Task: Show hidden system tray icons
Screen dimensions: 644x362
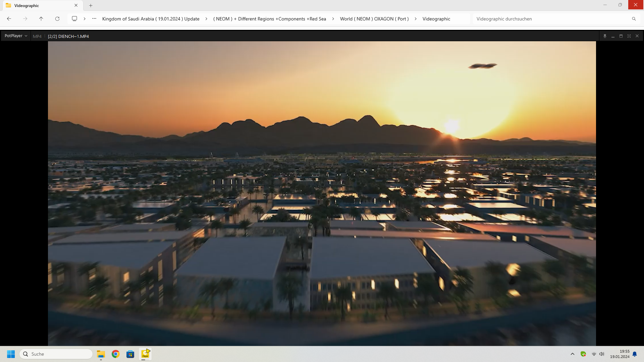Action: tap(573, 354)
